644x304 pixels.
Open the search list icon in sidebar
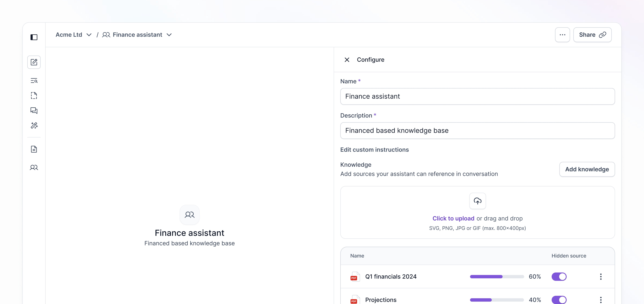point(34,81)
